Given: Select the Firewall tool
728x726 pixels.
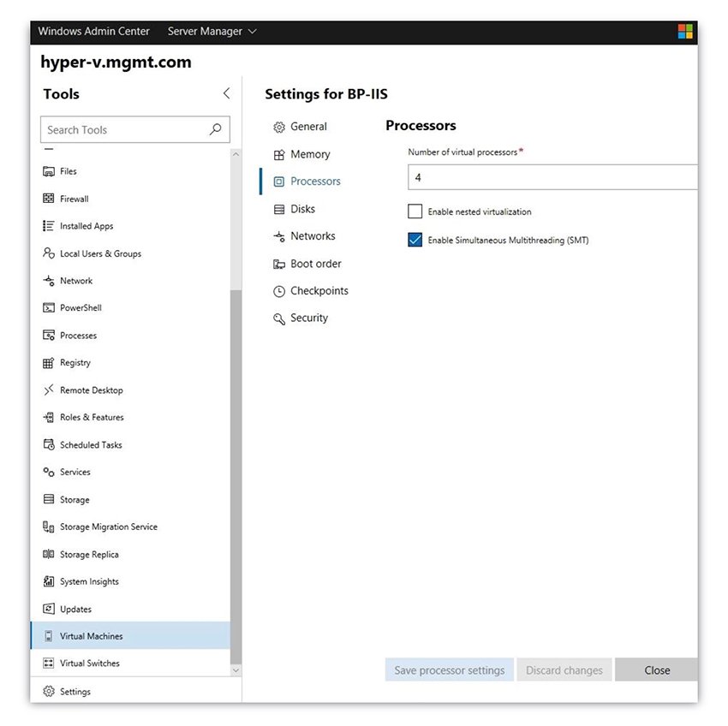Looking at the screenshot, I should (x=75, y=199).
